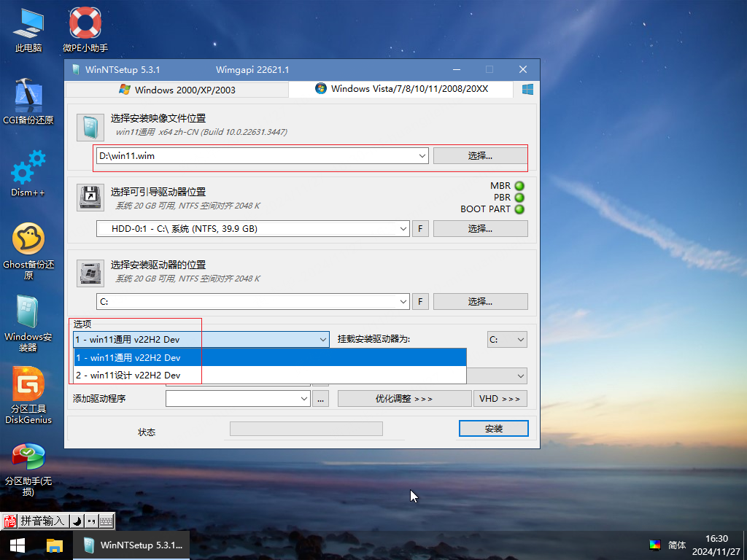Open 优化调整 >>> tweaks button

click(x=404, y=399)
